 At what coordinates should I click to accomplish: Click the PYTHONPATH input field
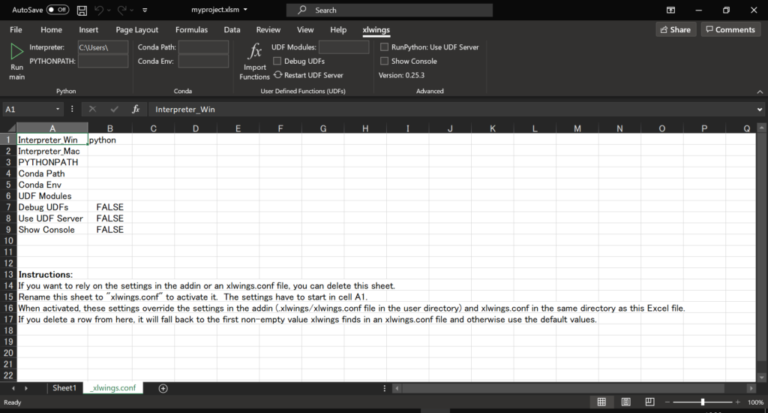(x=103, y=61)
